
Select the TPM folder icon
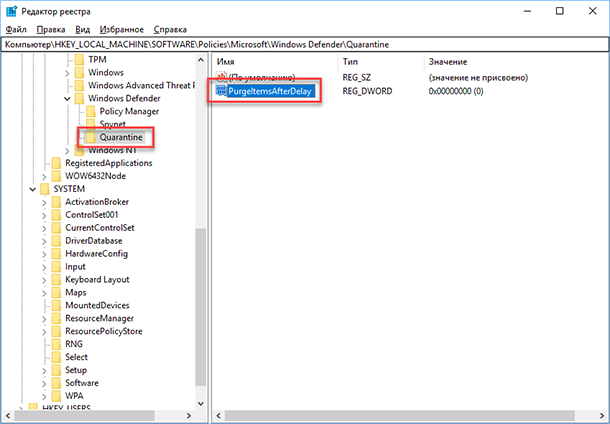tap(79, 60)
